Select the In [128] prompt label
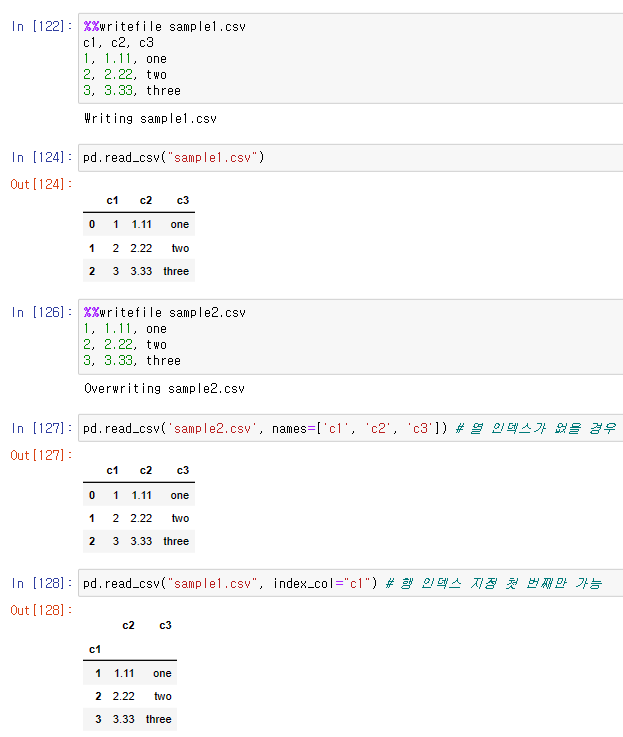Image resolution: width=623 pixels, height=737 pixels. tap(42, 583)
